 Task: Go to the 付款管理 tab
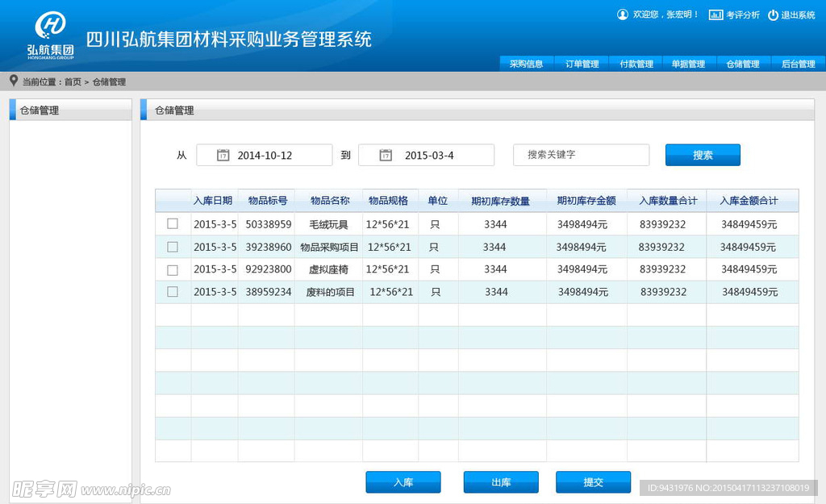point(636,64)
